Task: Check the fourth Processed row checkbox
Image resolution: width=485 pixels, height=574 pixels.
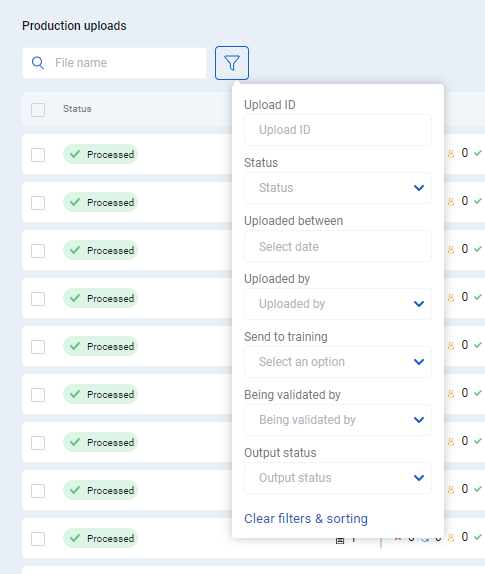Action: pos(38,299)
